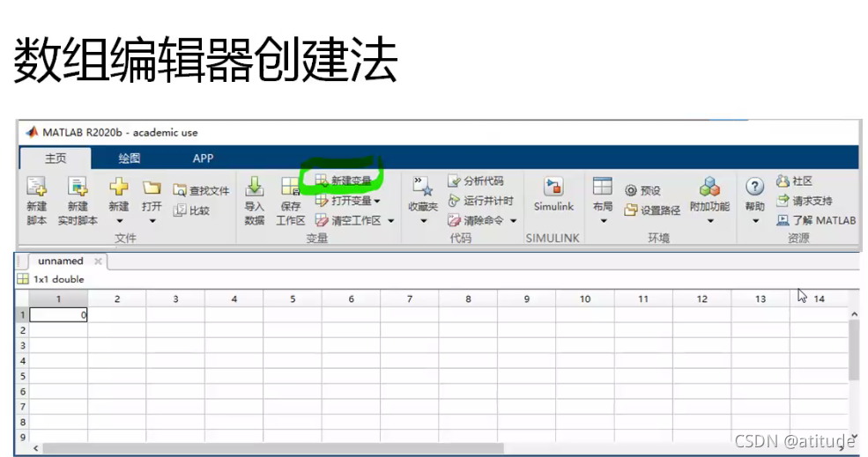Expand the 新建 dropdown arrow
Viewport: 868px width, 457px height.
(119, 221)
